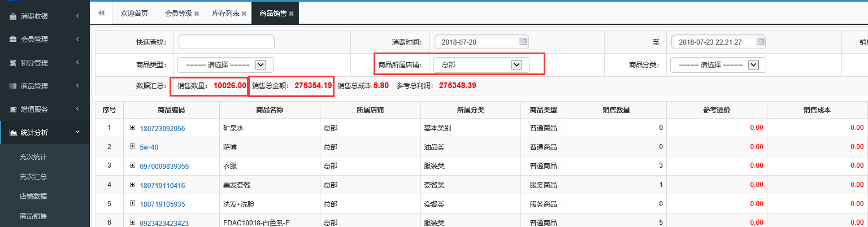868x227 pixels.
Task: Expand chevron next to 积分管理
Action: coord(77,62)
